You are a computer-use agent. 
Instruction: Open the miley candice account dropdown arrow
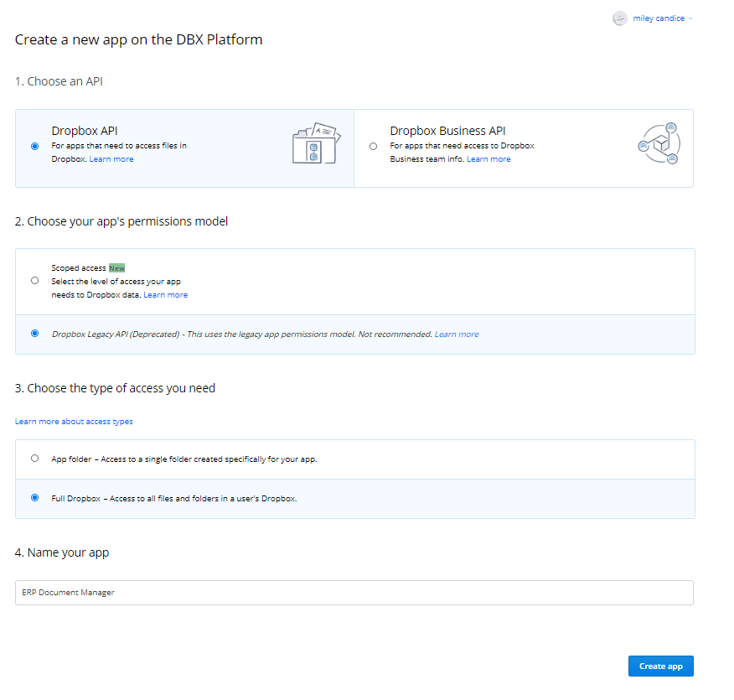coord(690,18)
